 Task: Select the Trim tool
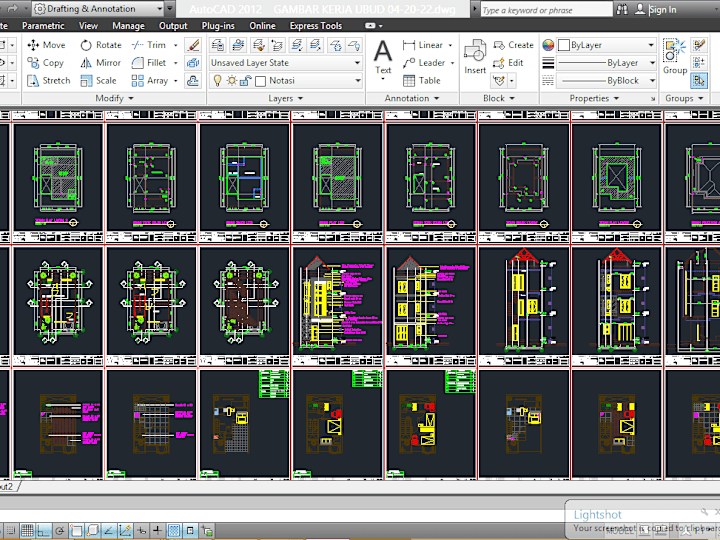point(149,45)
